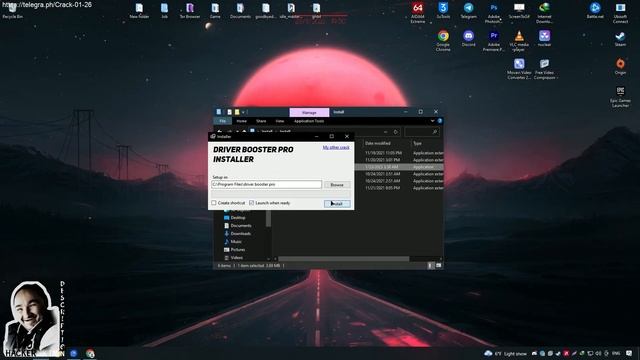Switch Explorer to large icons view

coord(439,265)
